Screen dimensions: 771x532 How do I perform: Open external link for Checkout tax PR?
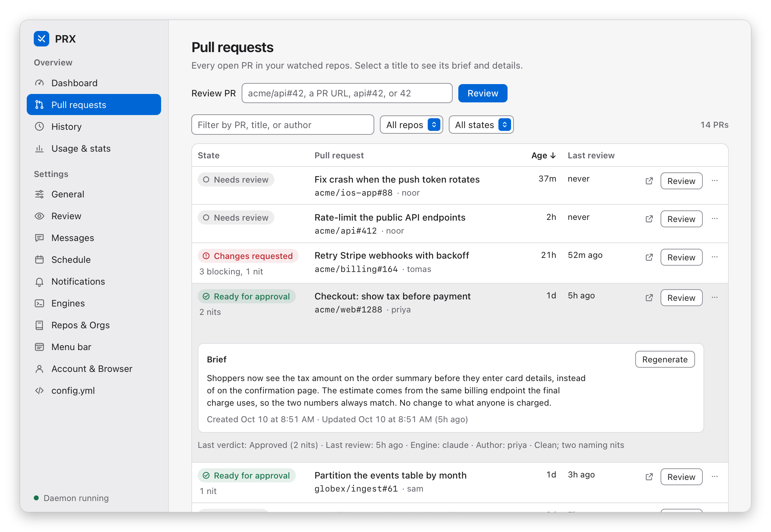pos(649,298)
